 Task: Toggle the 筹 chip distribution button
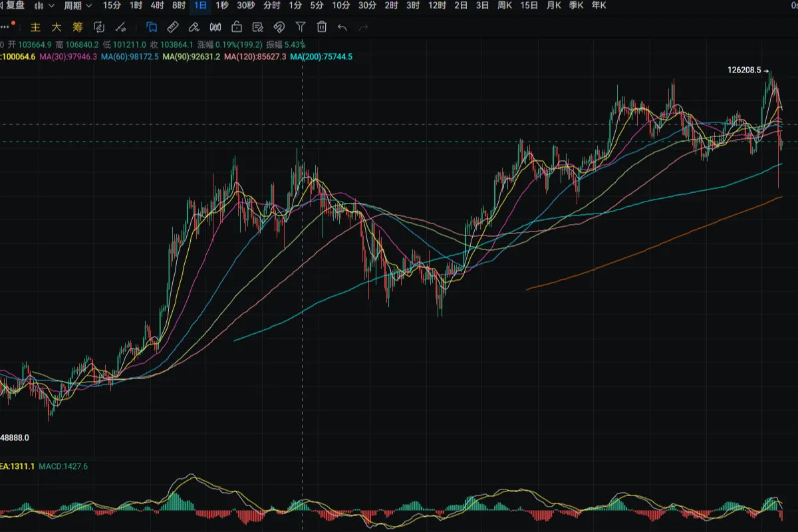(x=78, y=27)
